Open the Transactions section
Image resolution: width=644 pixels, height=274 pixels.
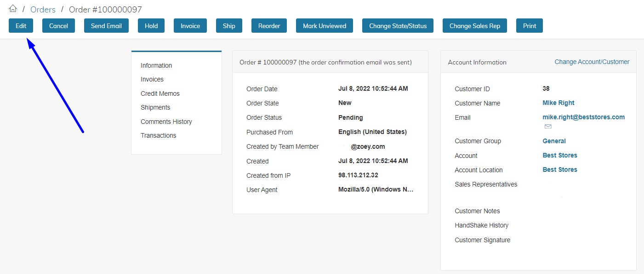[158, 135]
